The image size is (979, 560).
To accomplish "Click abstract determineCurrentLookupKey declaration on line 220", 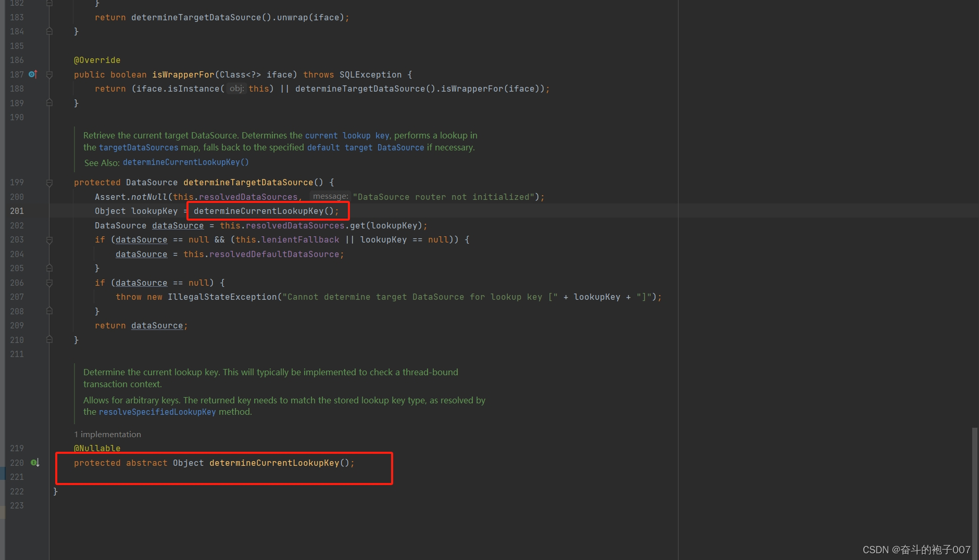I will coord(274,463).
